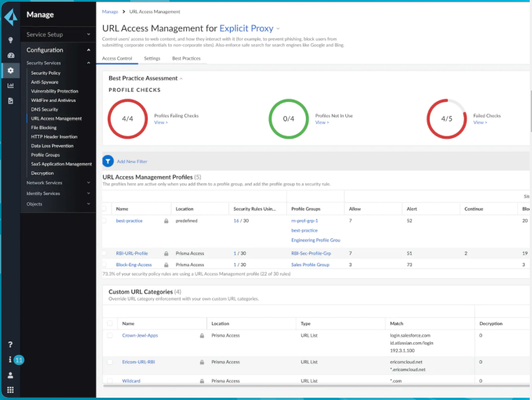Click the blue funnel filter icon
The width and height of the screenshot is (532, 400).
108,161
